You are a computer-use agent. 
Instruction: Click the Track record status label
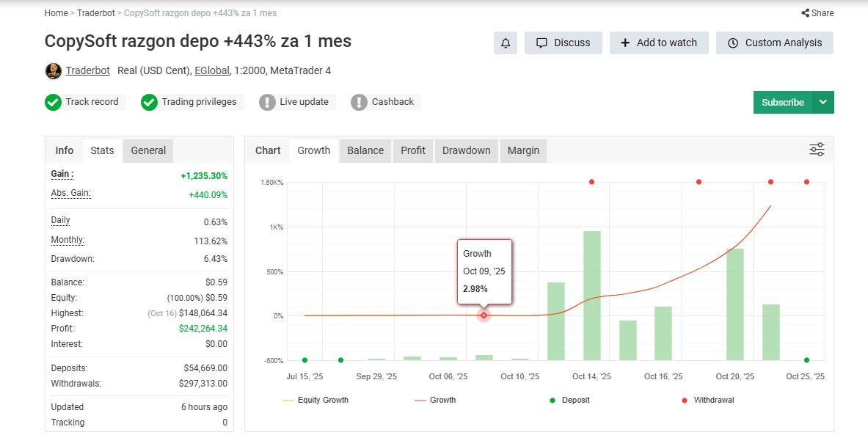click(92, 102)
